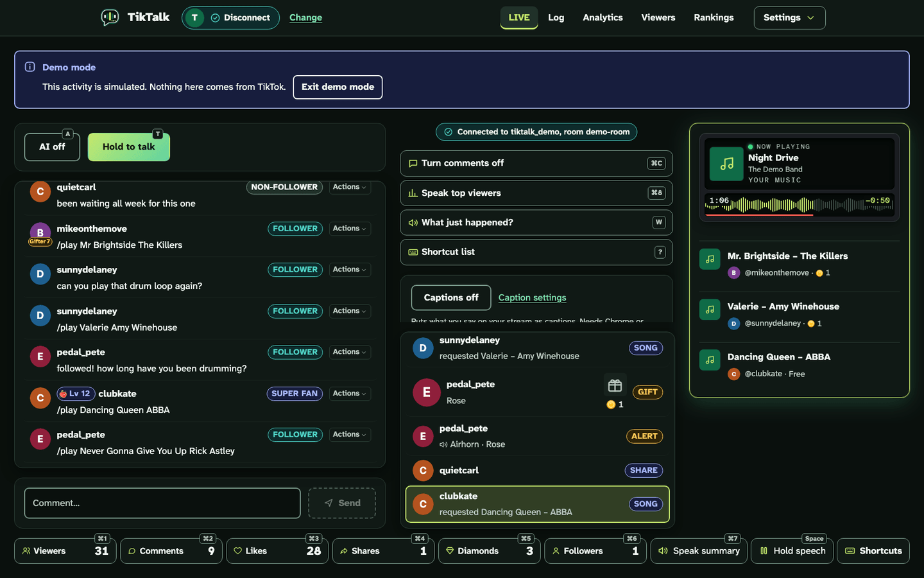Click the @mikeonthemove avatar in song queue

tap(734, 273)
